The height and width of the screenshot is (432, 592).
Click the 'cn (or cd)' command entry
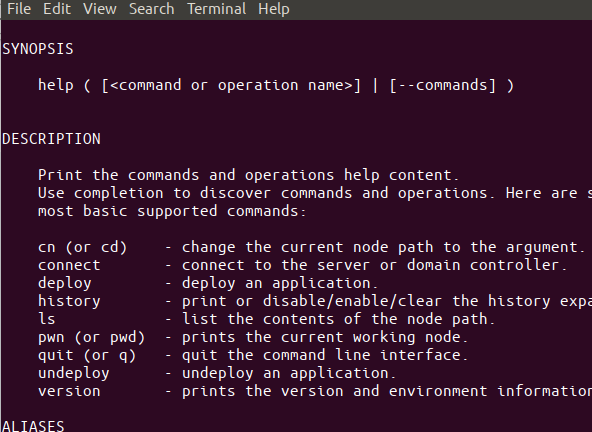coord(83,247)
